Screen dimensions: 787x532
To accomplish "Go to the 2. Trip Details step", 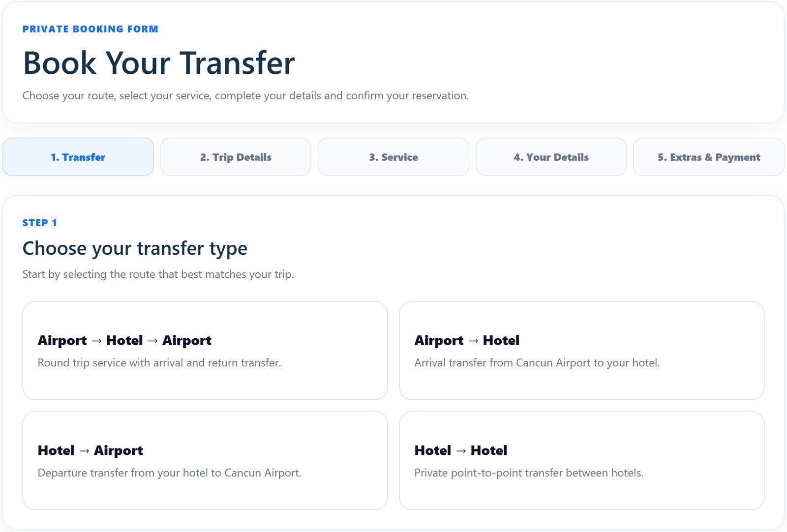I will pyautogui.click(x=236, y=157).
